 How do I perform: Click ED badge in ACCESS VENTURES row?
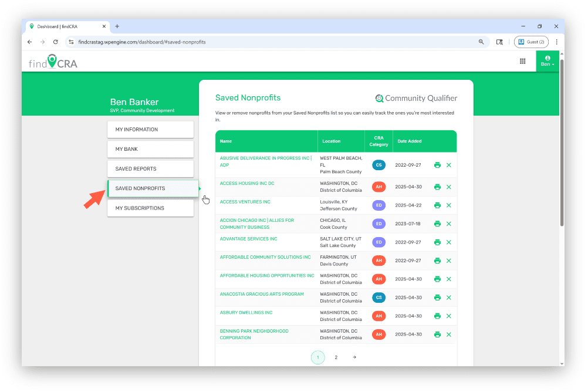(x=379, y=205)
